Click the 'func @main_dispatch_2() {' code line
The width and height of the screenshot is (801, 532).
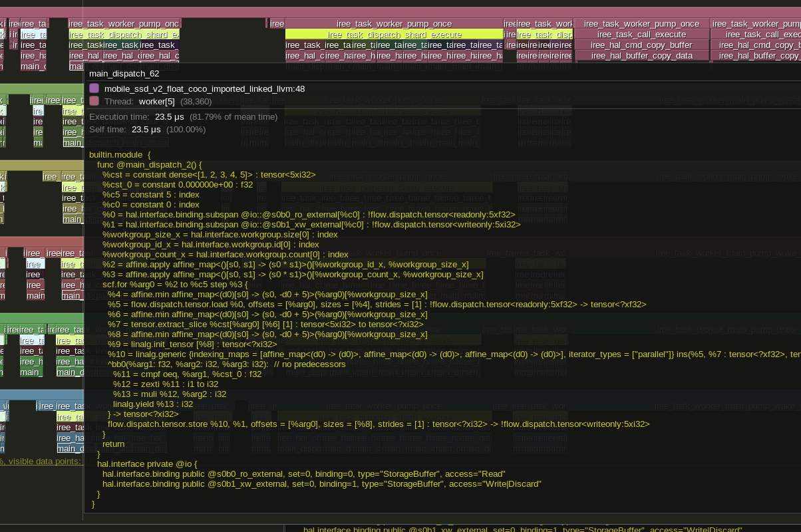point(149,164)
